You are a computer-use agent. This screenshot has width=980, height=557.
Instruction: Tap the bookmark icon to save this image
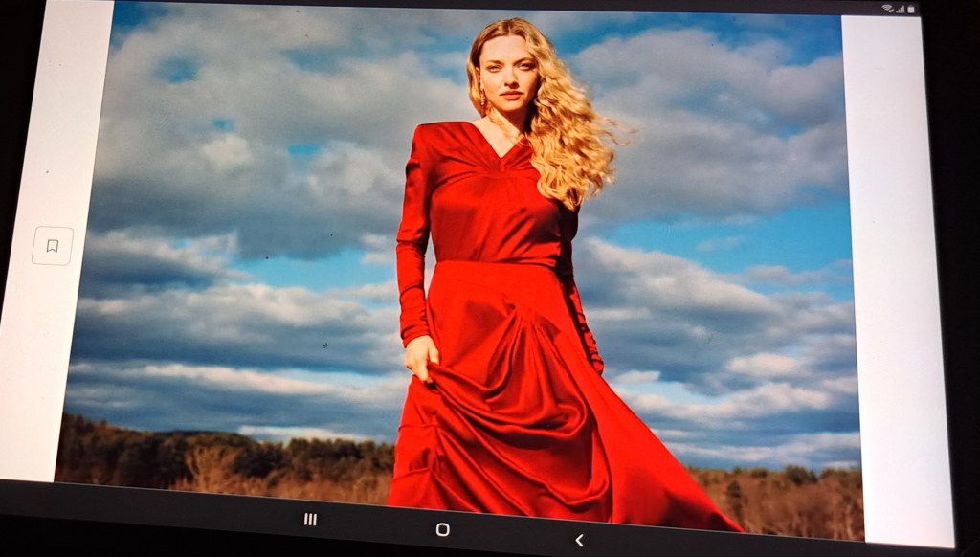(x=53, y=246)
